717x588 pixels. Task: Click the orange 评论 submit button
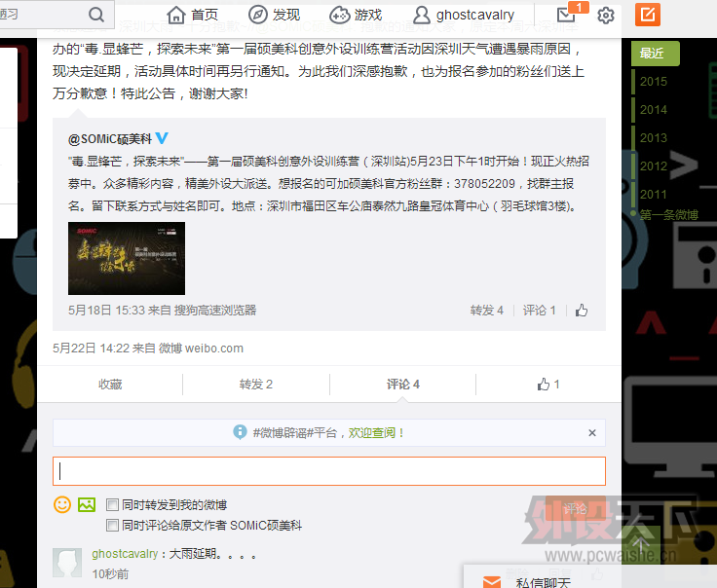[x=575, y=508]
